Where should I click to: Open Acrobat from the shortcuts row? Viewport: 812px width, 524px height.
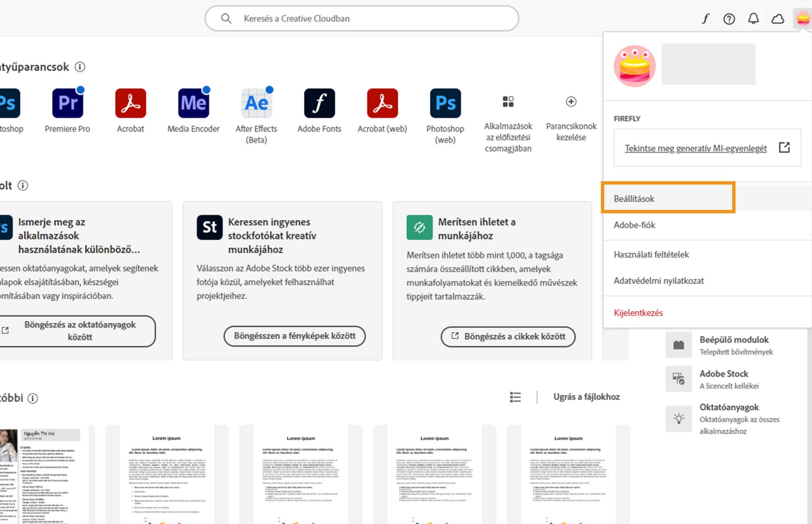click(130, 103)
